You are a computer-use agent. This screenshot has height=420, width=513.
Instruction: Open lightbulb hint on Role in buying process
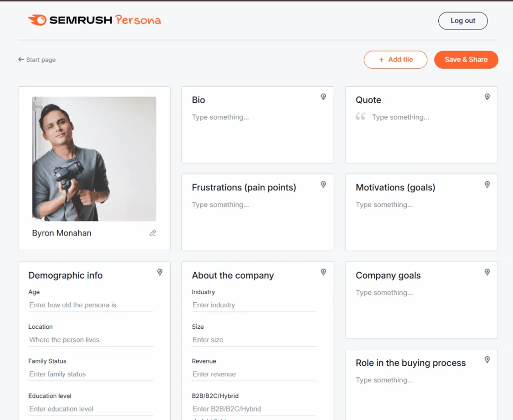tap(487, 360)
